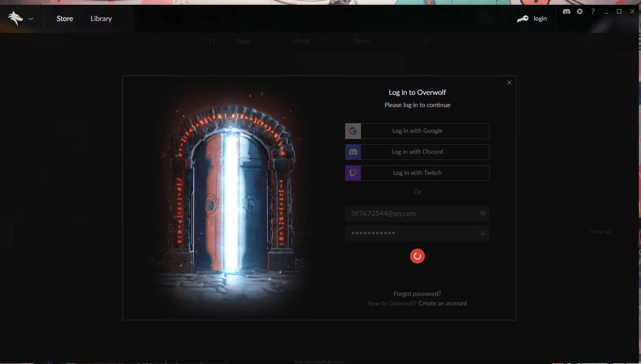The width and height of the screenshot is (641, 364).
Task: Click the login link in header
Action: click(x=540, y=18)
